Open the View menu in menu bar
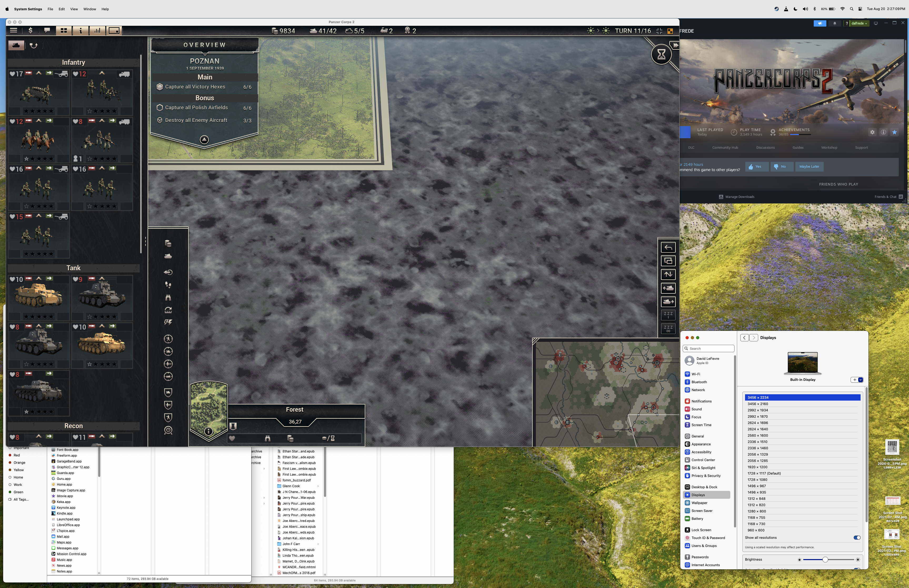This screenshot has height=588, width=909. click(74, 9)
